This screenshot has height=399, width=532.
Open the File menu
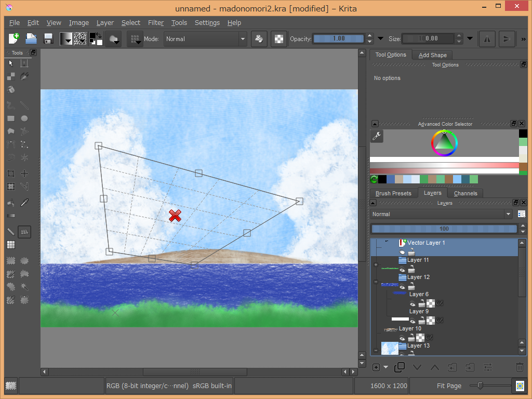pyautogui.click(x=14, y=23)
